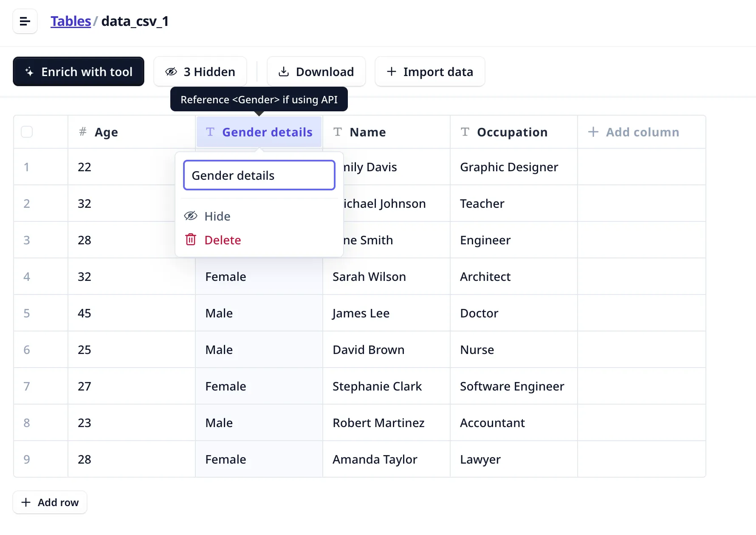Click the plus icon in Add column
The width and height of the screenshot is (756, 535).
593,132
